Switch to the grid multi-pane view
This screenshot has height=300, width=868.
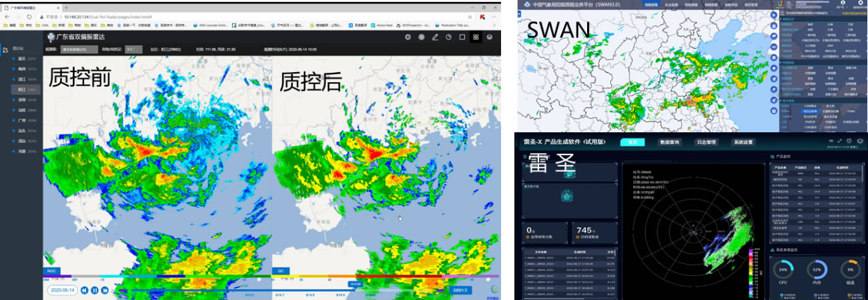(476, 37)
